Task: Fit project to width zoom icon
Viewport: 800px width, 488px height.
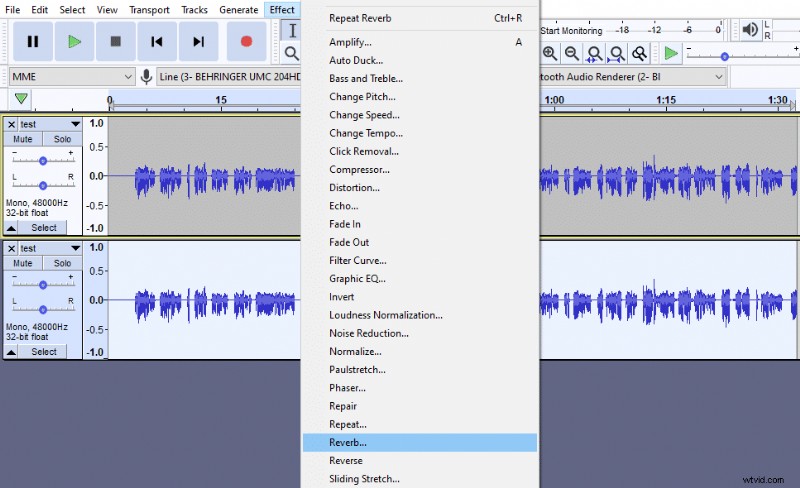Action: click(617, 53)
